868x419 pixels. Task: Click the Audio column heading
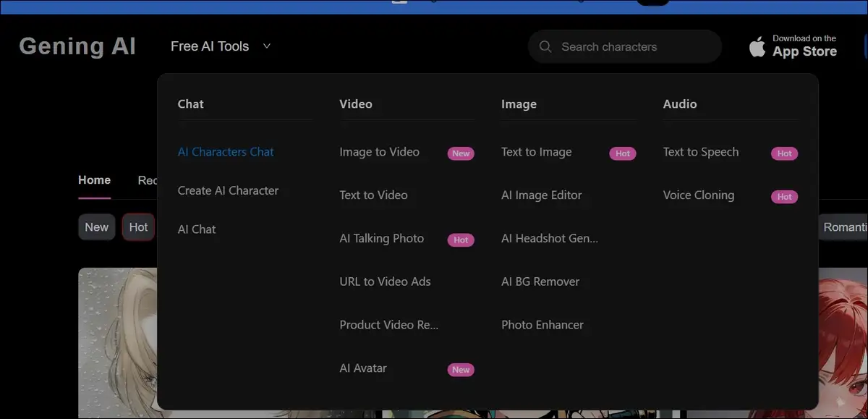pos(680,103)
